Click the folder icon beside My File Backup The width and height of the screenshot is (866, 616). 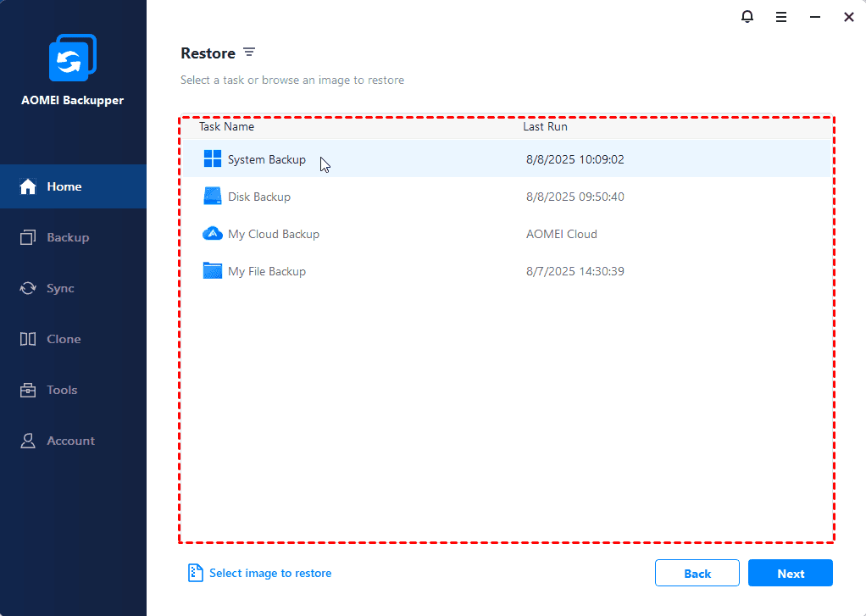click(213, 271)
